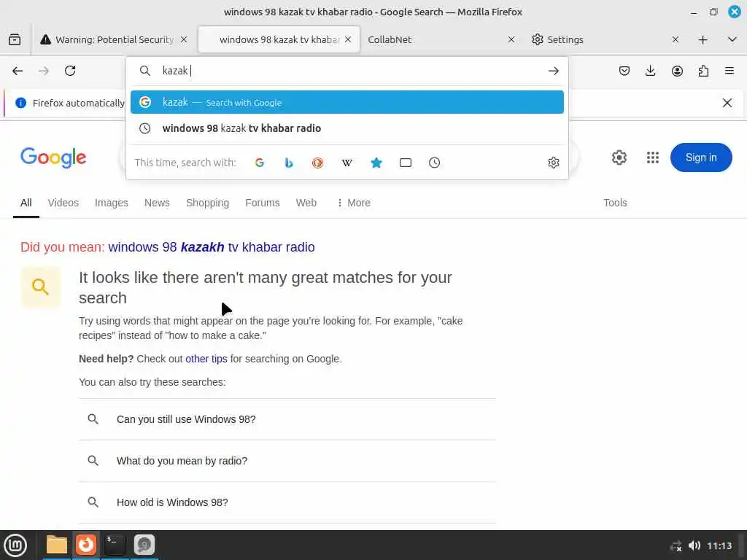Reload the current page

(x=70, y=71)
